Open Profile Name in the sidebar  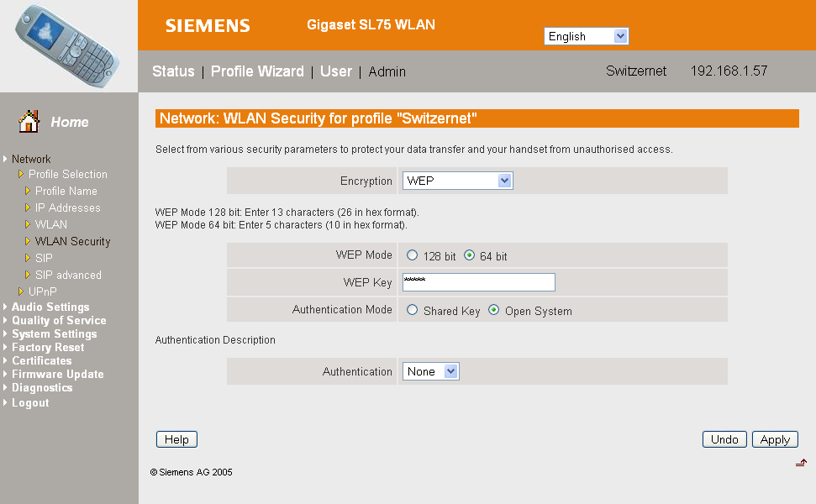[x=66, y=191]
